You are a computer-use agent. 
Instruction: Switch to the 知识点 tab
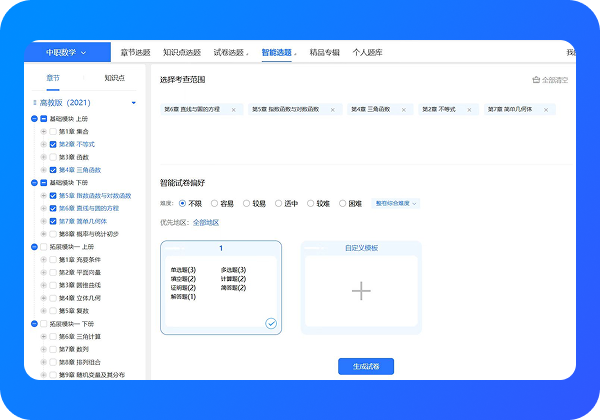(x=114, y=77)
